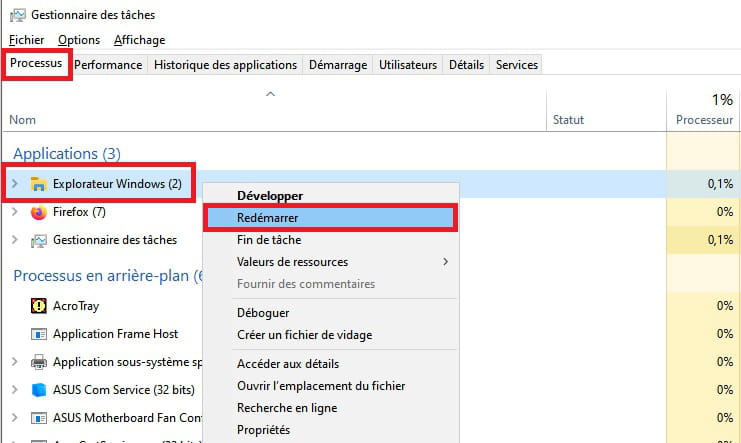Click the Firefox browser icon
Image resolution: width=741 pixels, height=443 pixels.
[x=39, y=212]
